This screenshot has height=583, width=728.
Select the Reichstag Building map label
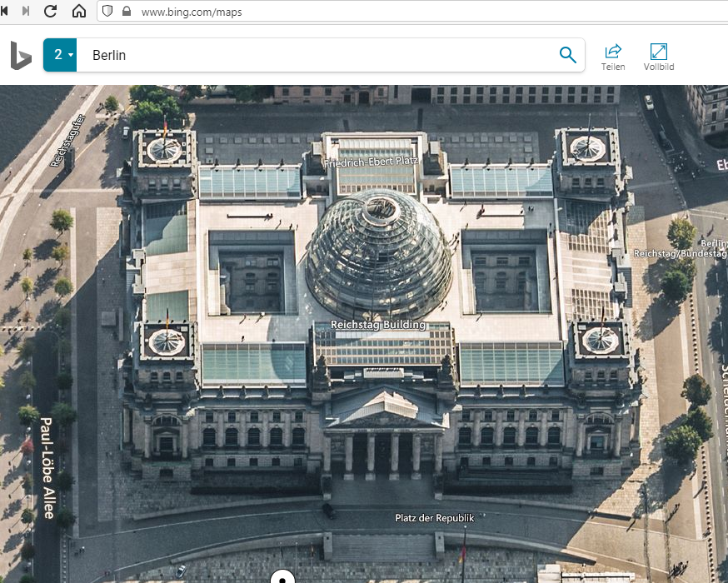point(378,325)
